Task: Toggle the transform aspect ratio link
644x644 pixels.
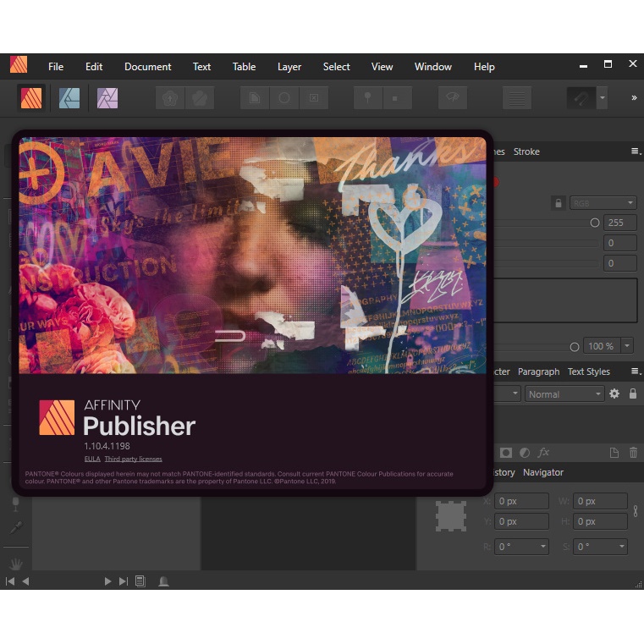Action: pos(636,511)
